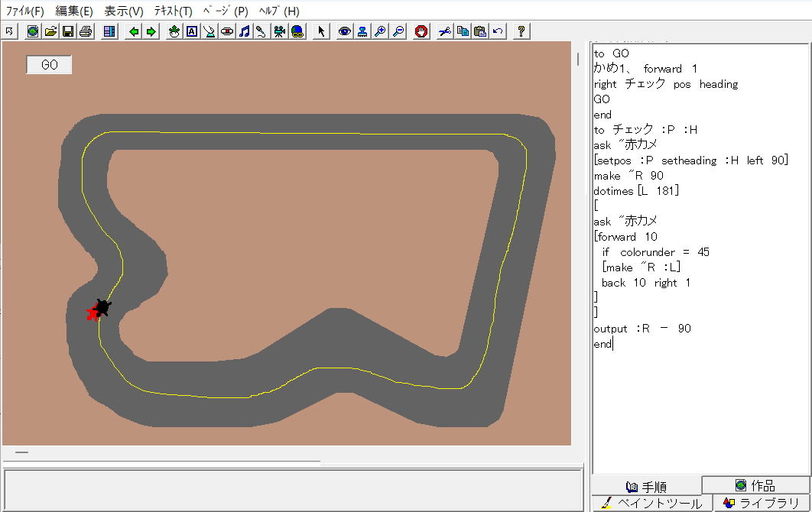
Task: Save the project with the floppy disk icon
Action: coord(68,31)
